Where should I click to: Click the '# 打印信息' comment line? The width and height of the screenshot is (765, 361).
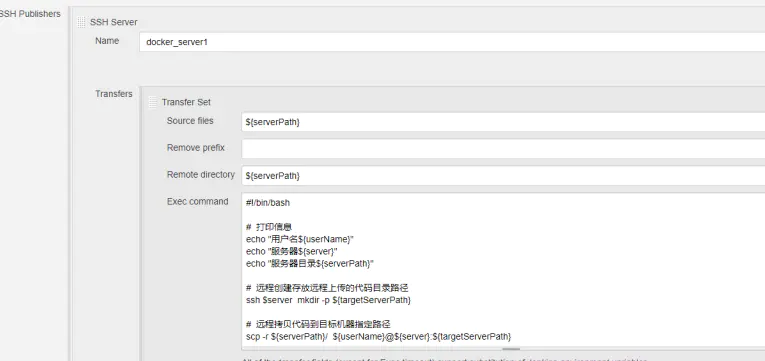[x=269, y=227]
